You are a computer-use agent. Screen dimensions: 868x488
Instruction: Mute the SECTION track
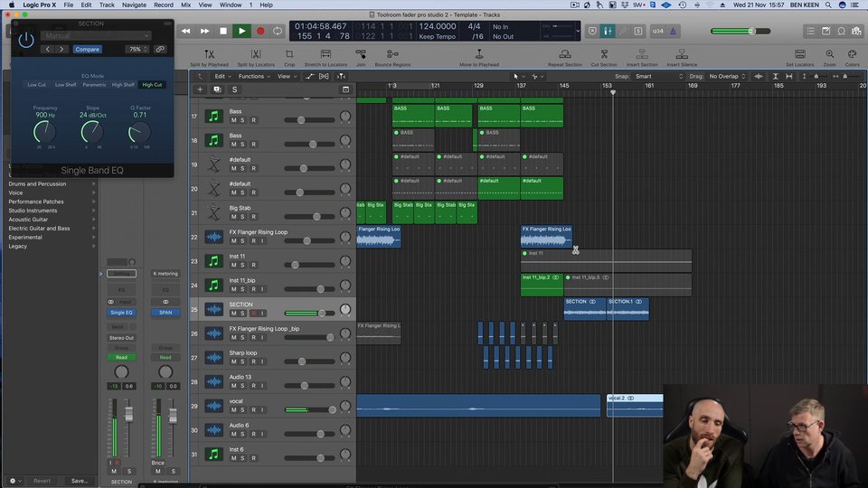tap(233, 314)
